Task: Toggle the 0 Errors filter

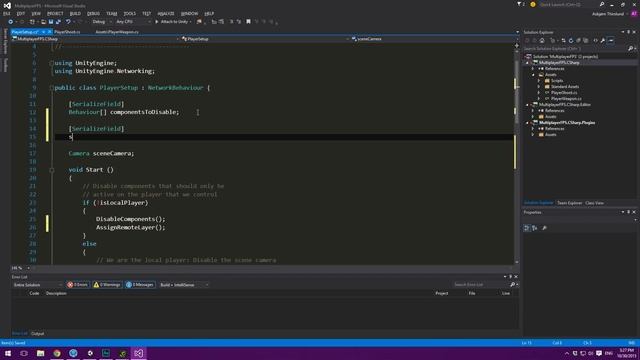Action: 78,284
